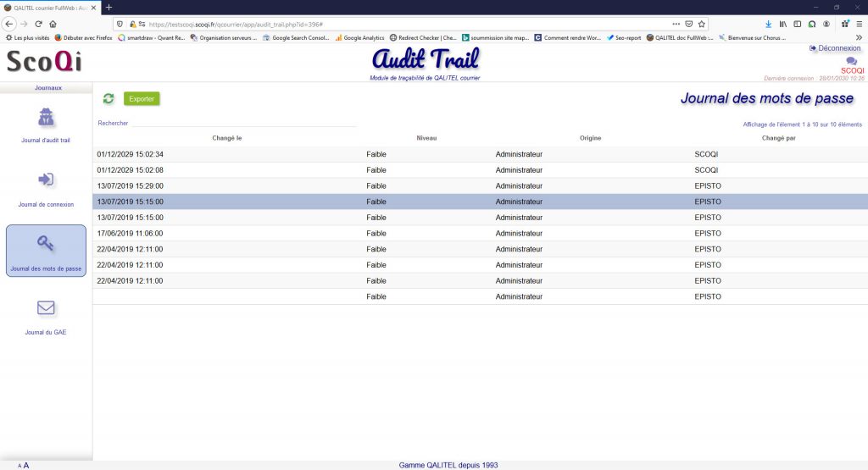The width and height of the screenshot is (868, 470).
Task: Open a new browser tab with plus button
Action: click(x=108, y=7)
